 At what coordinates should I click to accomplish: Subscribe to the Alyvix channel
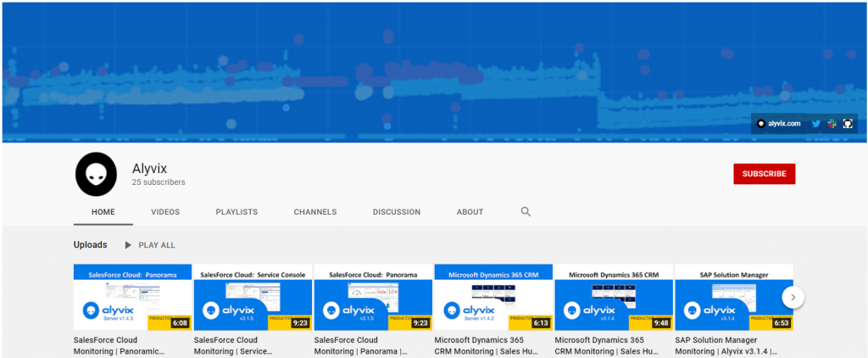pos(764,173)
